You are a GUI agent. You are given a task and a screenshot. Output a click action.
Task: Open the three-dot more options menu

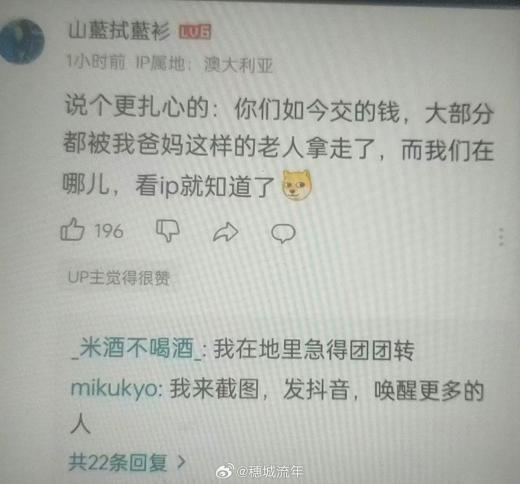click(x=501, y=237)
